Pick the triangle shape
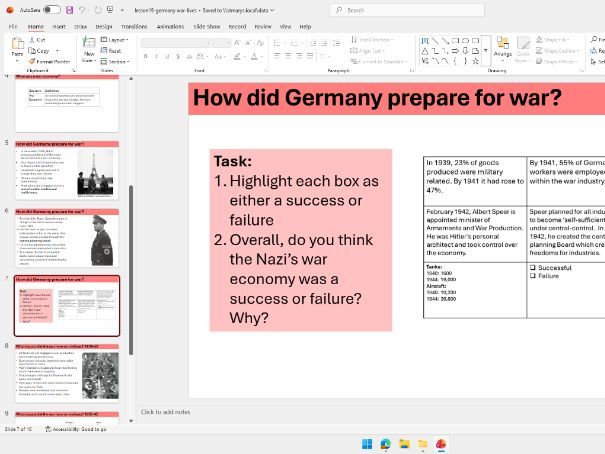Image resolution: width=605 pixels, height=454 pixels. pyautogui.click(x=425, y=51)
